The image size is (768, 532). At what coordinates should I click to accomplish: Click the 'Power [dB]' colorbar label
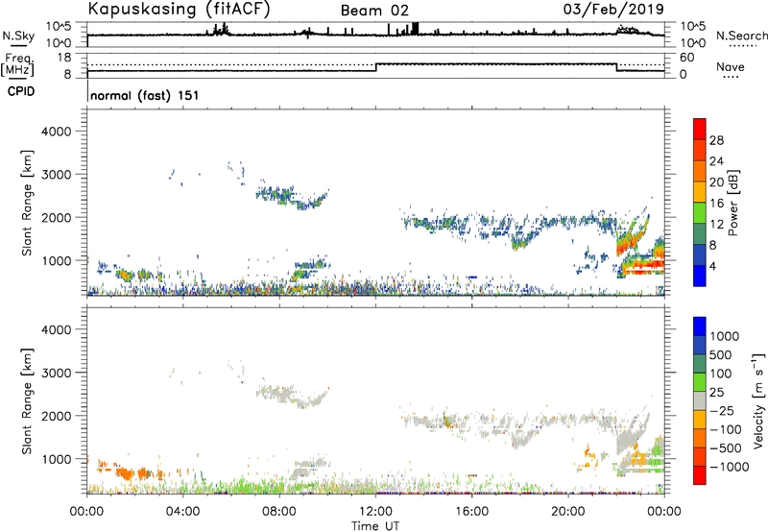[x=732, y=203]
